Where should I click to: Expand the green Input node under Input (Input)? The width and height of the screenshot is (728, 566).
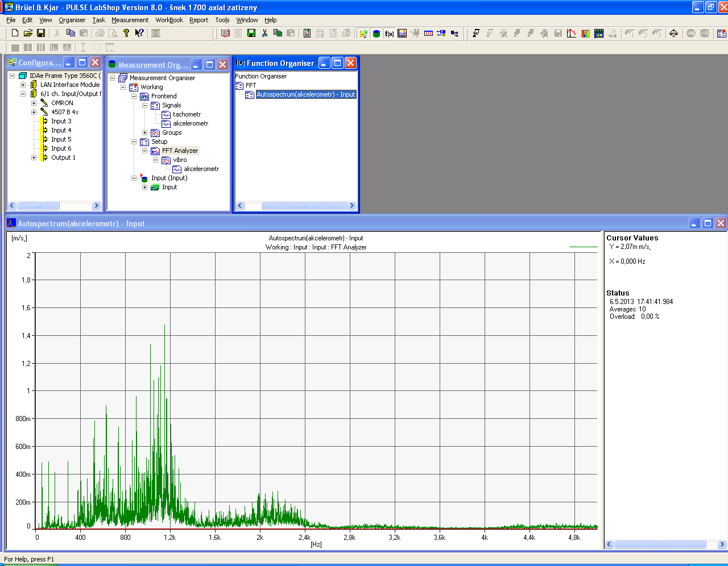pos(145,187)
